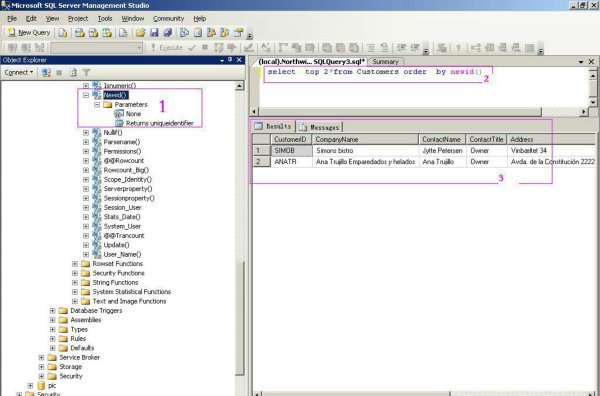Select the Scope_Identity() tree item
600x396 pixels.
[x=127, y=179]
